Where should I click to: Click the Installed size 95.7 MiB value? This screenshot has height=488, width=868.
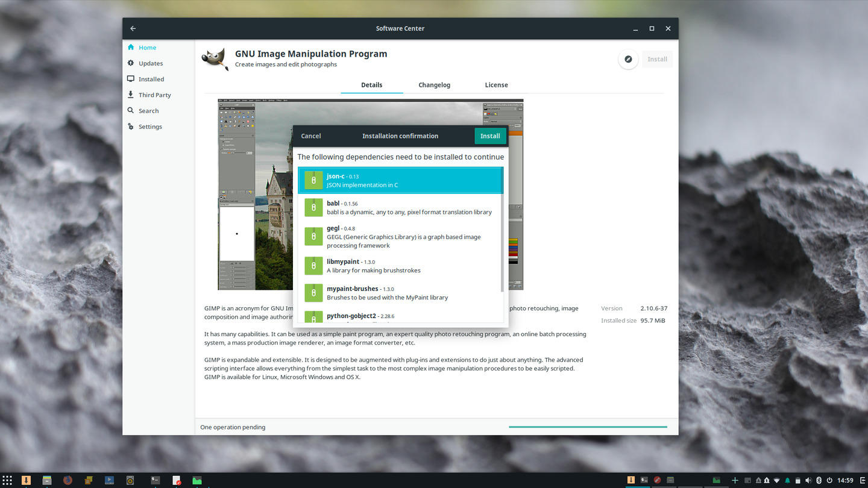[x=653, y=321]
